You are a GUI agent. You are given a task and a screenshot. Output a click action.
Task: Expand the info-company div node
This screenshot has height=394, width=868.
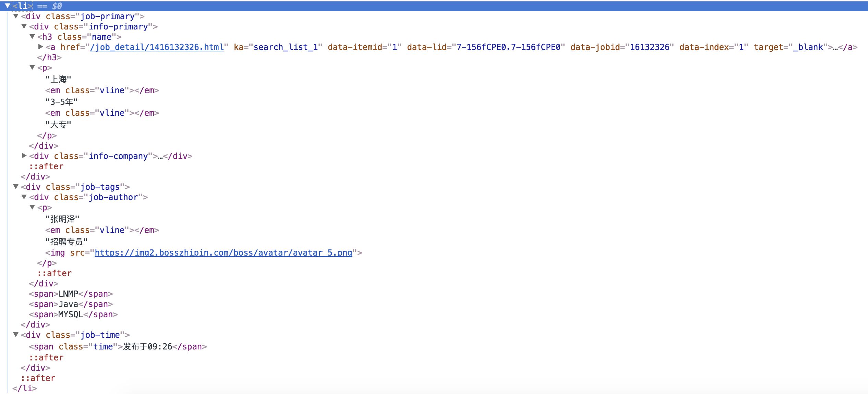[x=24, y=156]
